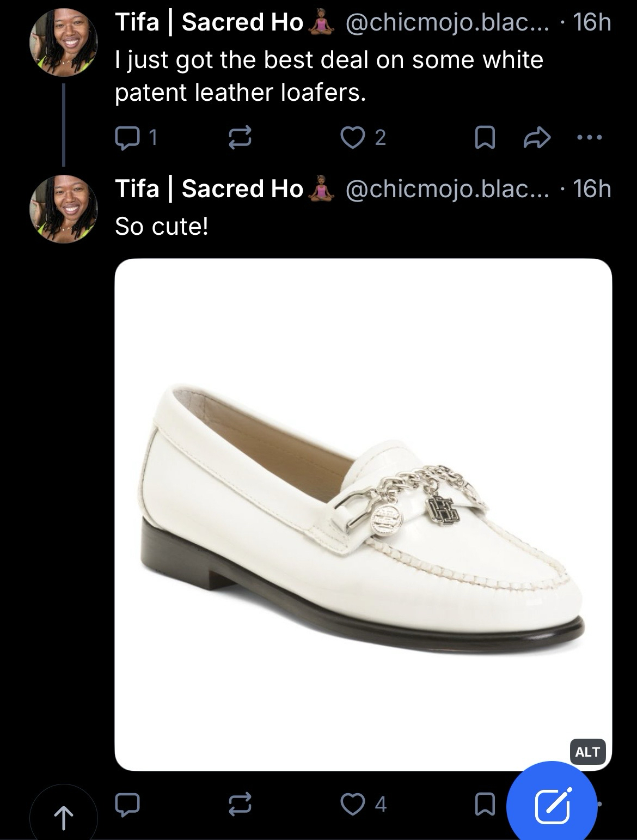This screenshot has width=637, height=840.
Task: Show ALT text for loafer image
Action: (x=587, y=752)
